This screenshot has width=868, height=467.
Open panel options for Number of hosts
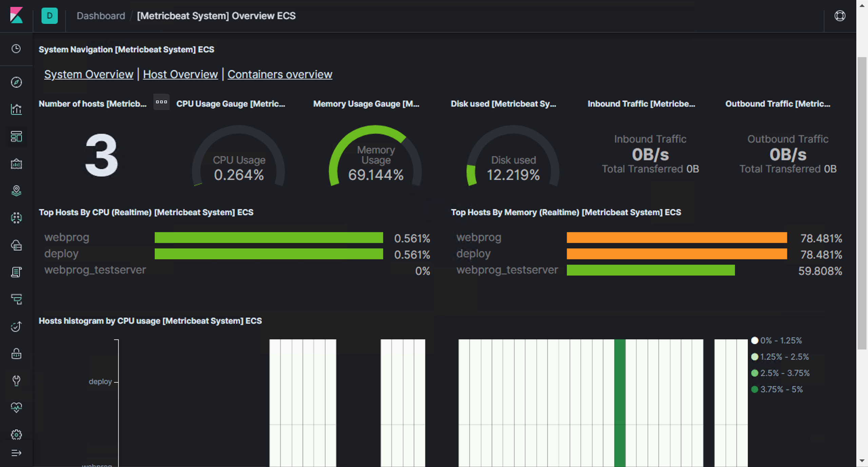pyautogui.click(x=161, y=102)
